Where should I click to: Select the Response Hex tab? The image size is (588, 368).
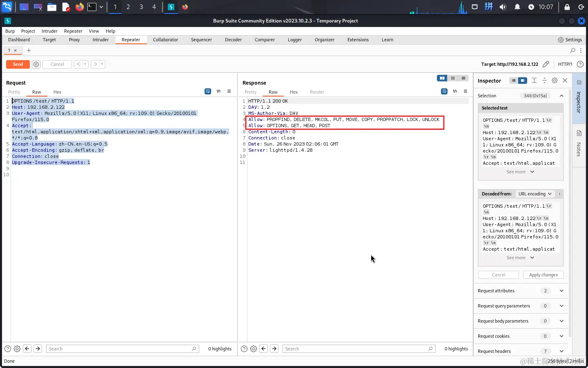pyautogui.click(x=294, y=92)
